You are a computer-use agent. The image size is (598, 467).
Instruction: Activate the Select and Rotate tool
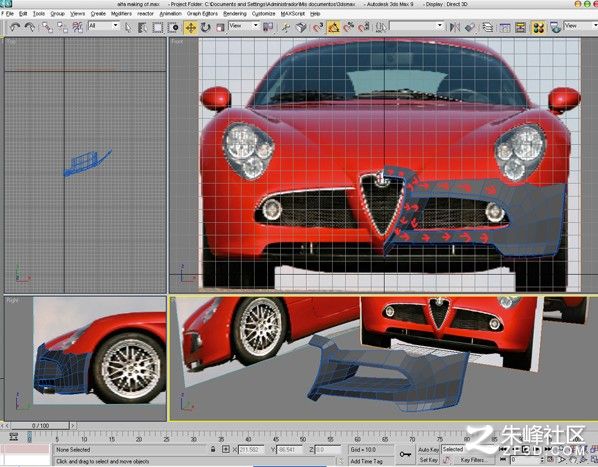[206, 27]
